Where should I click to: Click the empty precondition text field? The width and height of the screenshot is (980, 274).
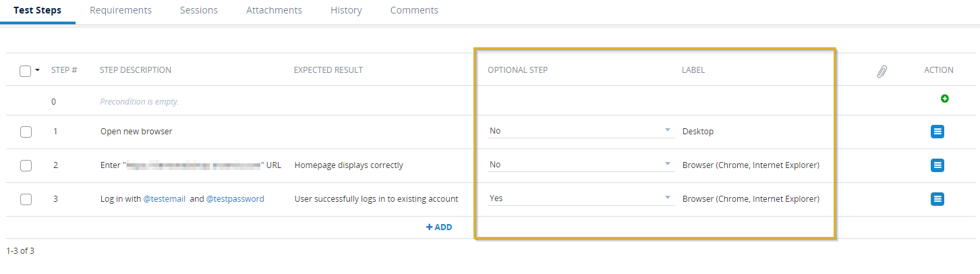coord(139,102)
